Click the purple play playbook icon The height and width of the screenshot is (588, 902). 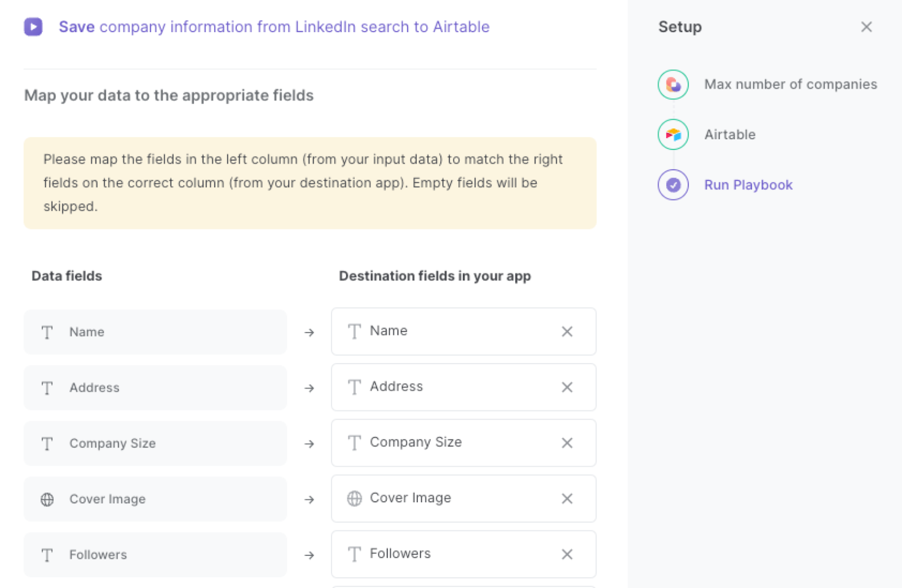point(33,26)
